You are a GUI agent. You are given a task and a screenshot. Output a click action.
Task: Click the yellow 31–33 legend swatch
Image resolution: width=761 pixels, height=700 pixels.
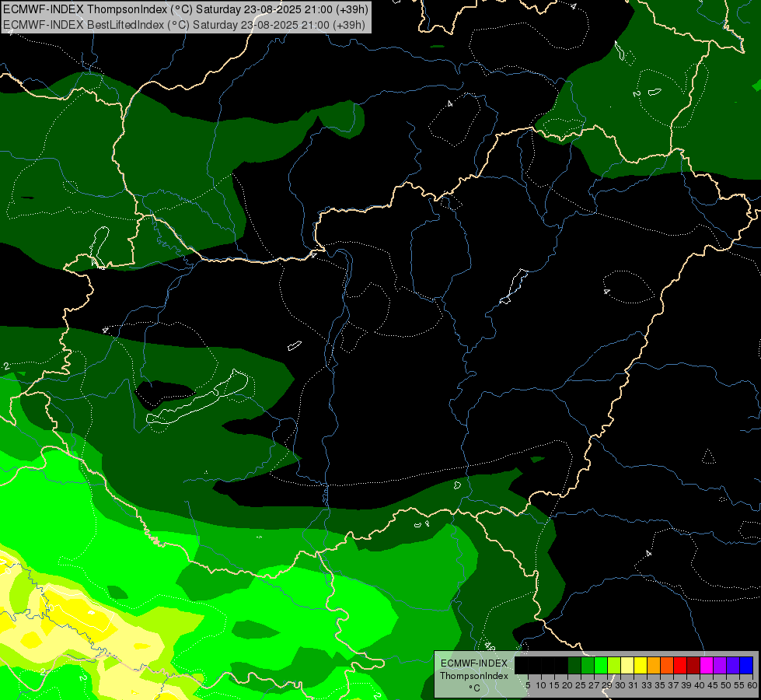tap(641, 665)
